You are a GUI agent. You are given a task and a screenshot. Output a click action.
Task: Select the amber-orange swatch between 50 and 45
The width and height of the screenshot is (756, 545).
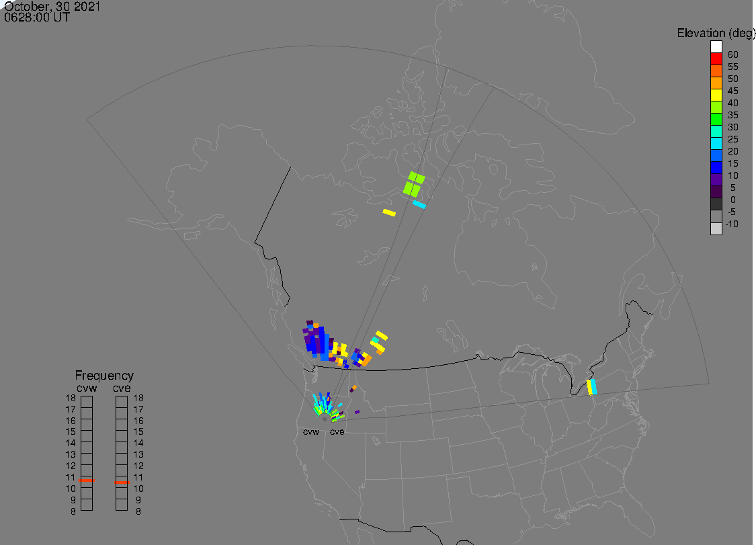click(x=716, y=83)
